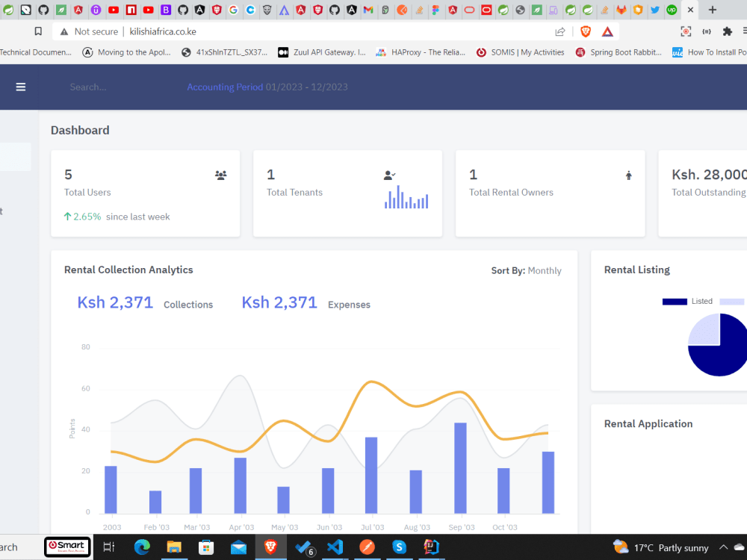Click the Not secure warning icon

pyautogui.click(x=63, y=32)
